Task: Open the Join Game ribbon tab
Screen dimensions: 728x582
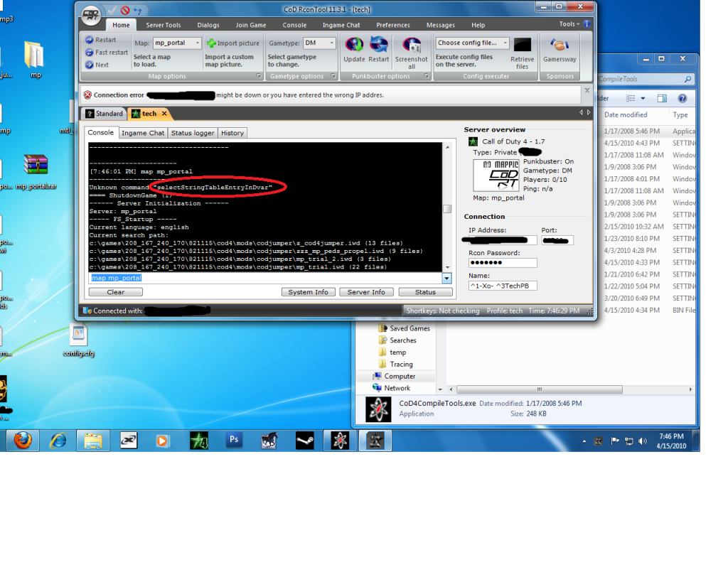Action: tap(251, 25)
